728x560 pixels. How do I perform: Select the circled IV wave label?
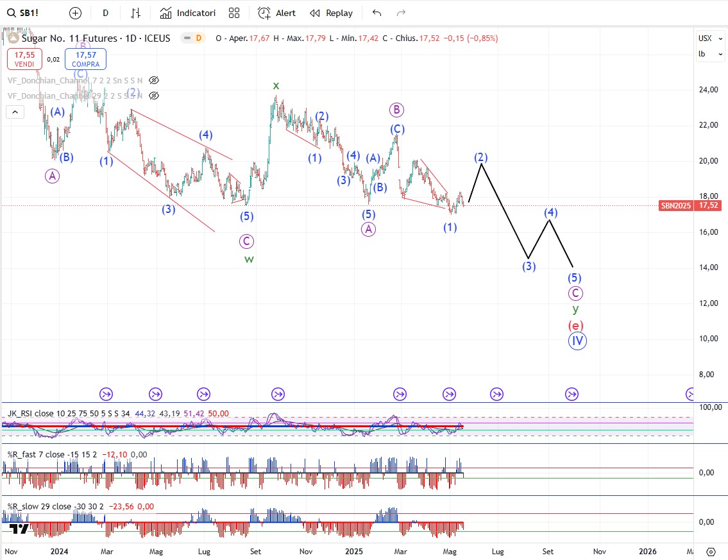577,341
